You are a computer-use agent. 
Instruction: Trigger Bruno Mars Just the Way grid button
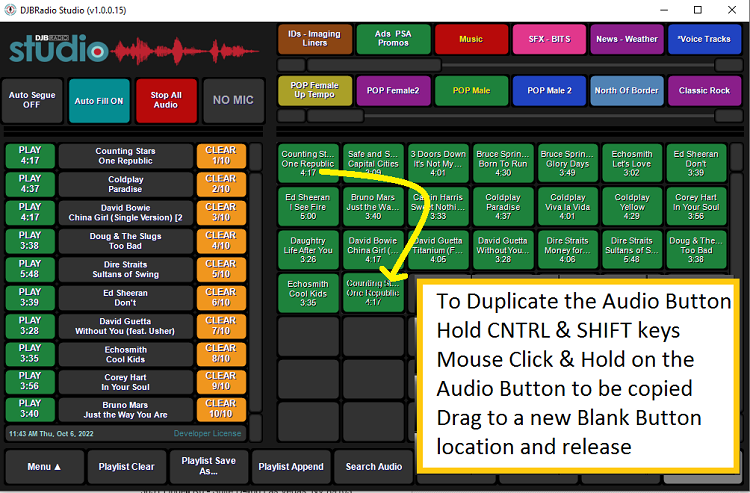[373, 207]
